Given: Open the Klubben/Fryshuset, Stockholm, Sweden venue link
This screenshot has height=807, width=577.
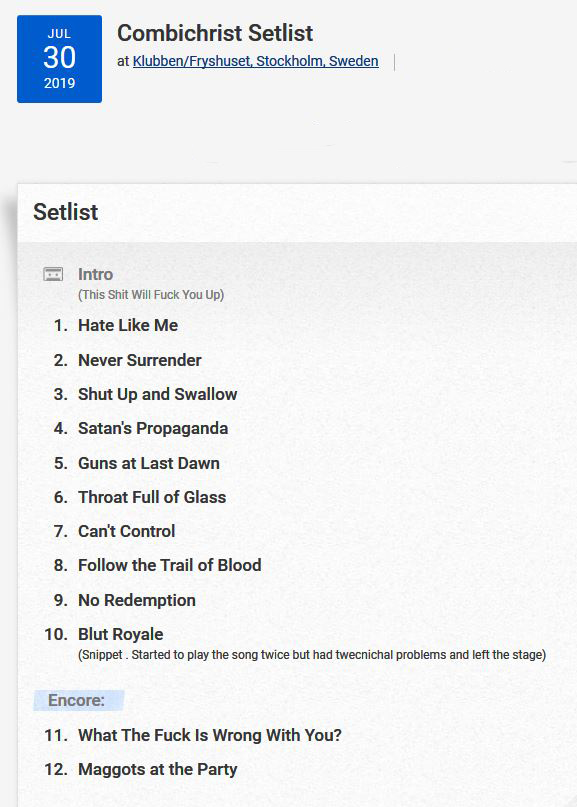Looking at the screenshot, I should pyautogui.click(x=255, y=61).
